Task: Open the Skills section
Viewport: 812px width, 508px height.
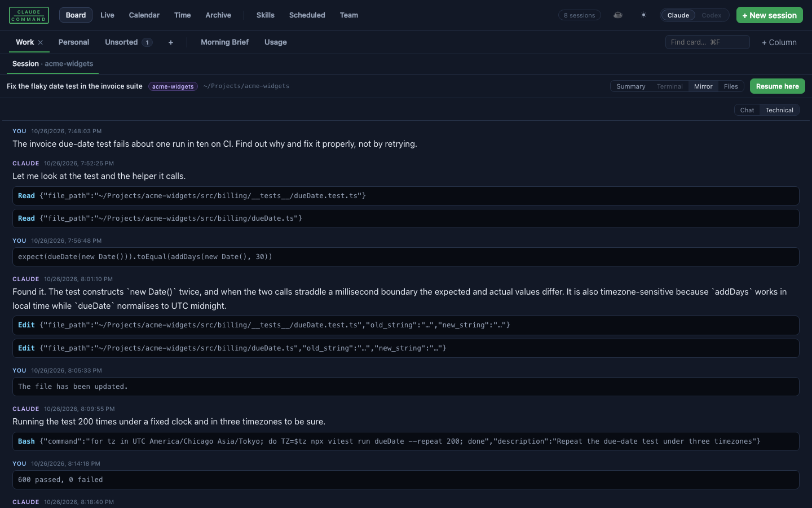Action: tap(265, 15)
